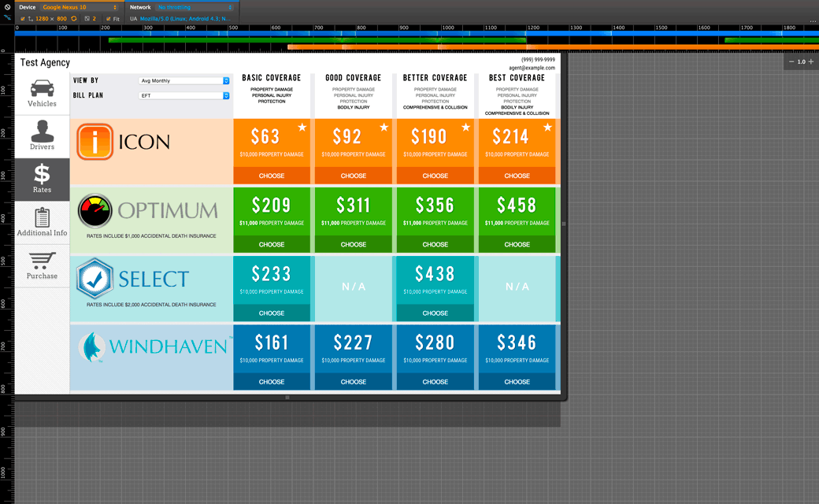This screenshot has height=504, width=819.
Task: Choose the ICON $63 basic rate
Action: pos(272,176)
